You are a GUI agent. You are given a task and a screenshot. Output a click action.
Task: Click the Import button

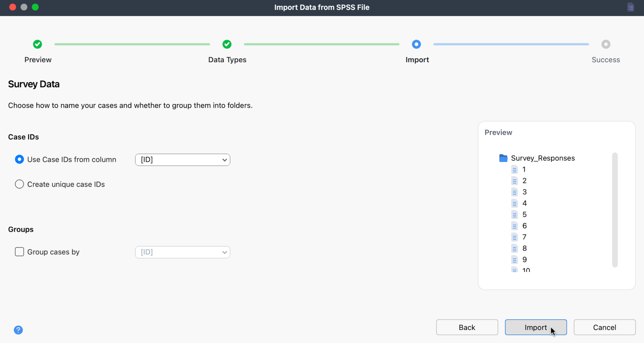[x=536, y=327]
